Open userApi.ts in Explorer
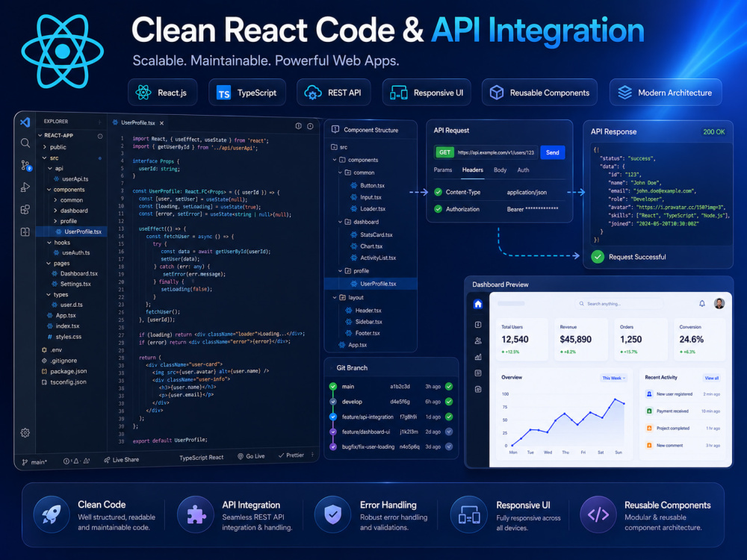 70,179
